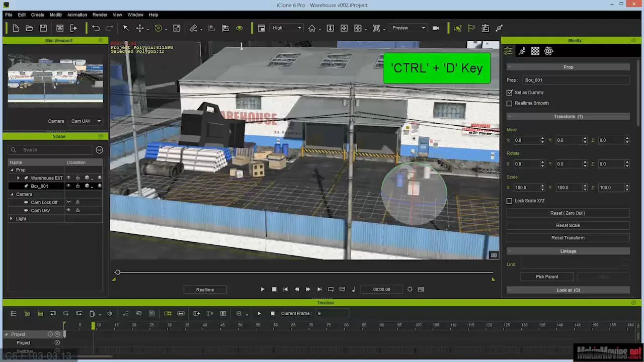Screen dimensions: 644x362
Task: Toggle the visibility eye of Cam UAV
Action: (x=69, y=210)
